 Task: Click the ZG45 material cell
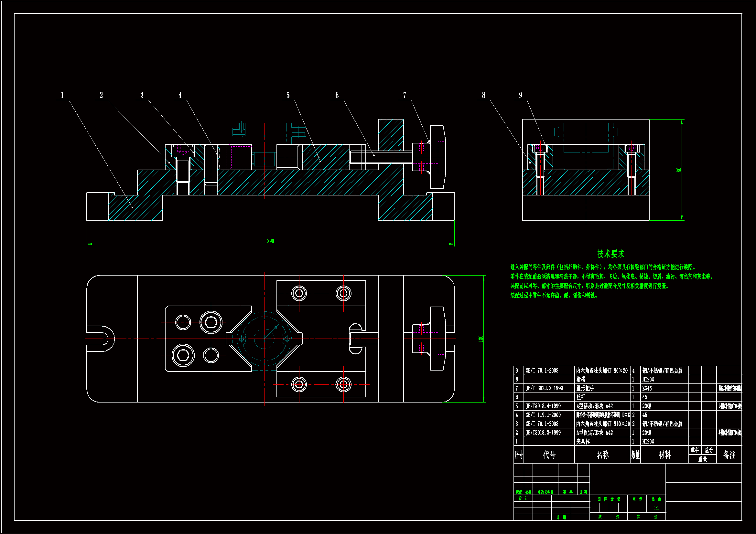[647, 388]
